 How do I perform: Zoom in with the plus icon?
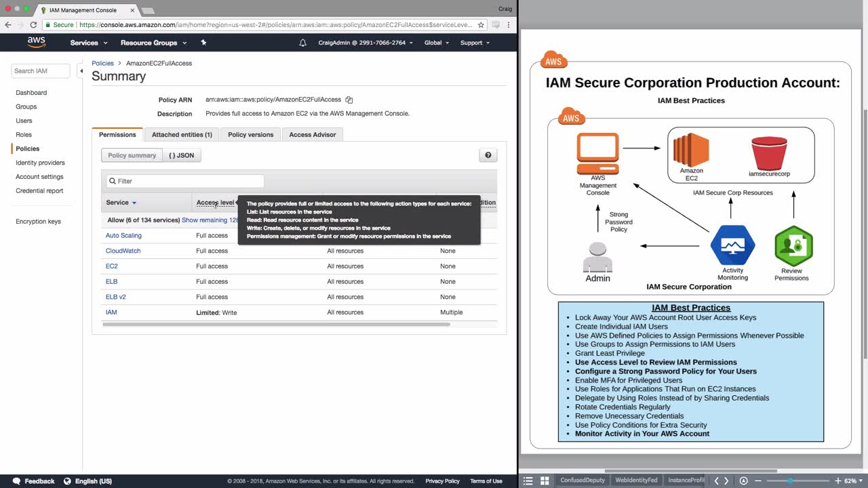click(838, 481)
